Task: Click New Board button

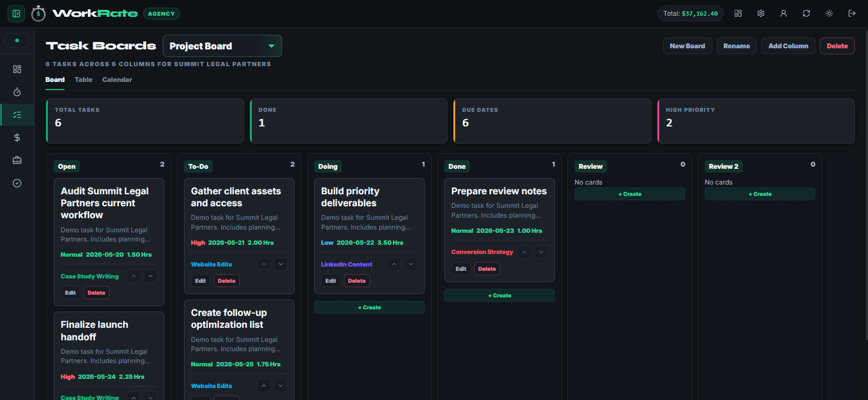Action: click(687, 46)
